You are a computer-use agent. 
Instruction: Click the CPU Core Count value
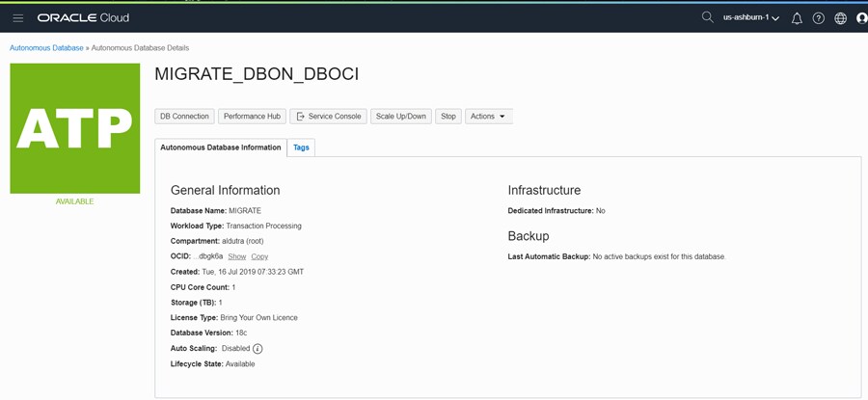click(x=233, y=287)
